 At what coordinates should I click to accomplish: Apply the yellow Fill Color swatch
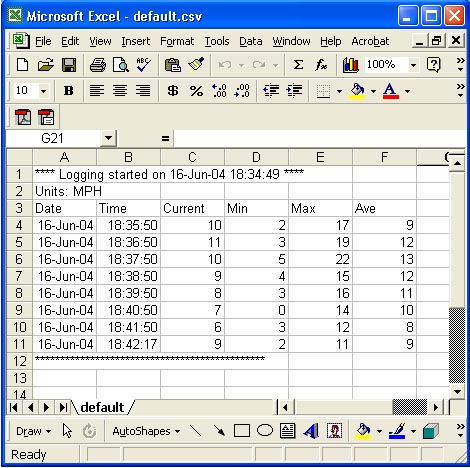357,91
